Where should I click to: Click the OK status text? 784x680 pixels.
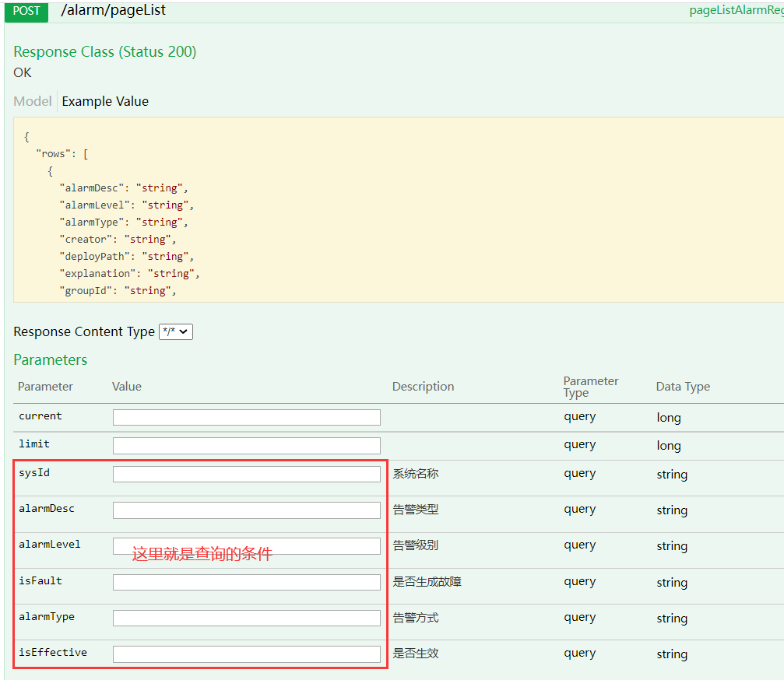pos(23,73)
